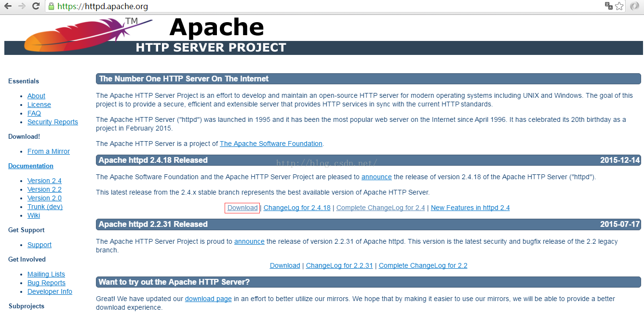Click the announce link for version 2.4.18

click(x=376, y=177)
